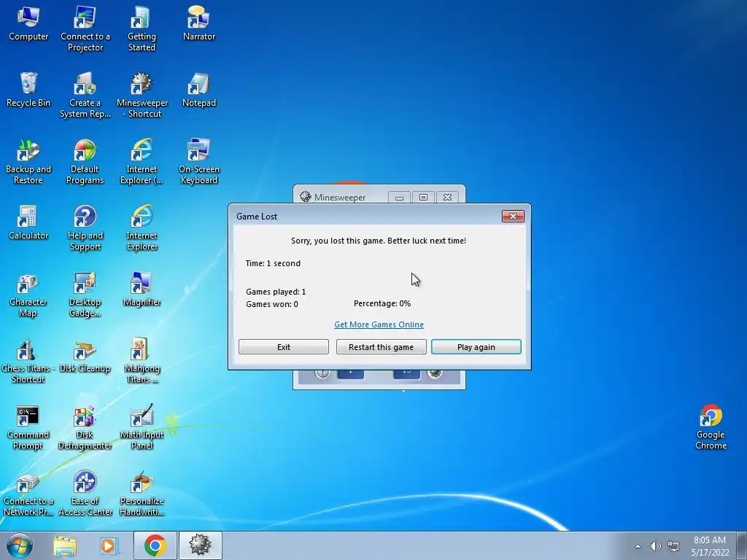This screenshot has height=560, width=747.
Task: Select Connect to a Network Projector icon
Action: (28, 494)
